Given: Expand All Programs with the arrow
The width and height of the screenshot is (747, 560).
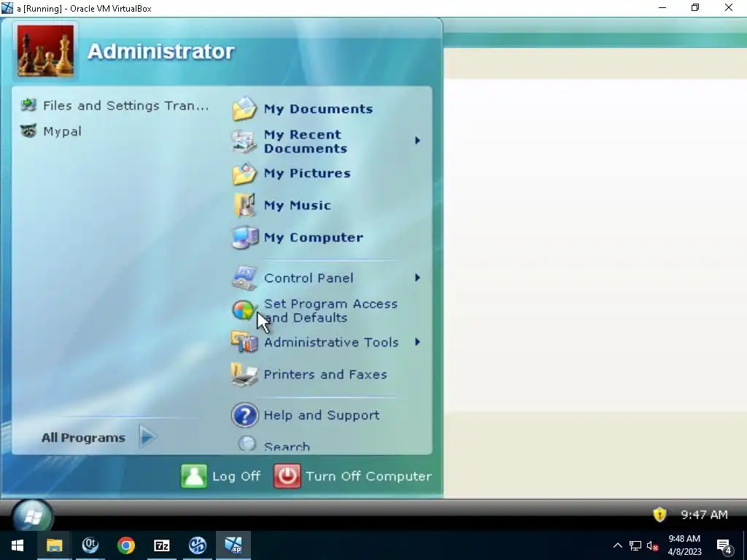Looking at the screenshot, I should point(147,436).
